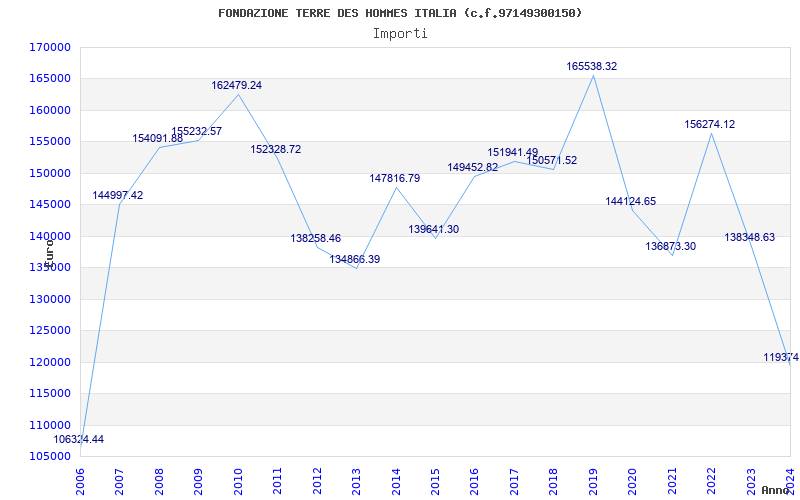
Task: Click the 2010 year axis label
Action: coord(238,481)
